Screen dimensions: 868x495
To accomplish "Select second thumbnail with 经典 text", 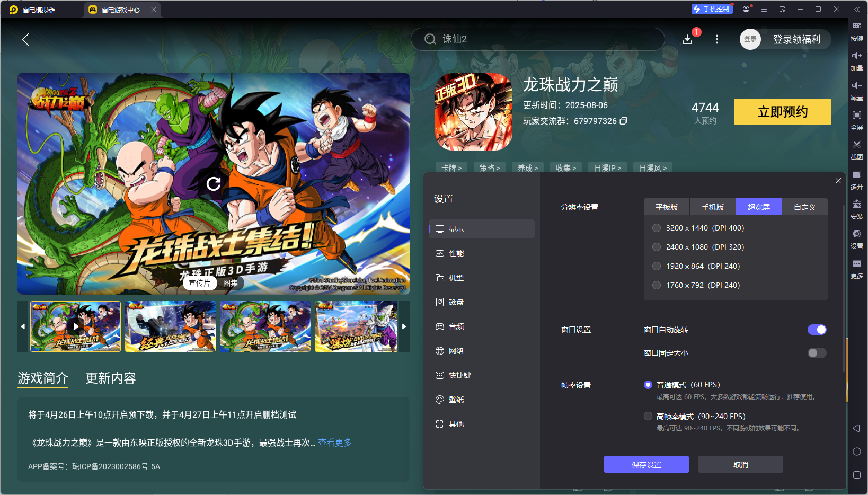I will [171, 326].
